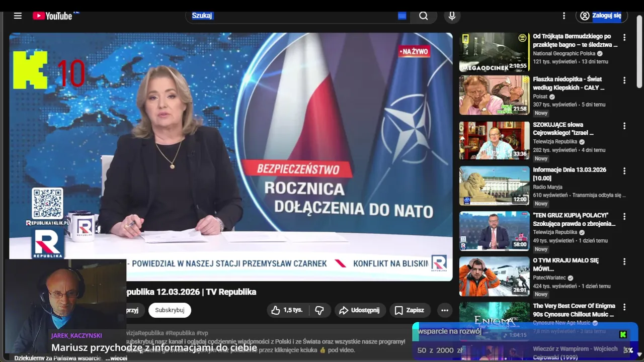This screenshot has width=644, height=362.
Task: Click the NA ŻYWO live badge on video
Action: point(414,51)
